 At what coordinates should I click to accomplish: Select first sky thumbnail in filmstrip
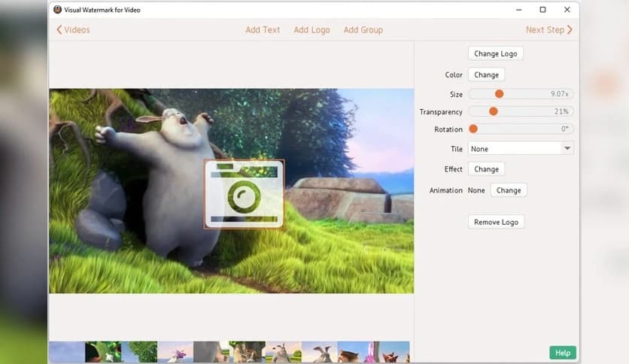click(67, 352)
